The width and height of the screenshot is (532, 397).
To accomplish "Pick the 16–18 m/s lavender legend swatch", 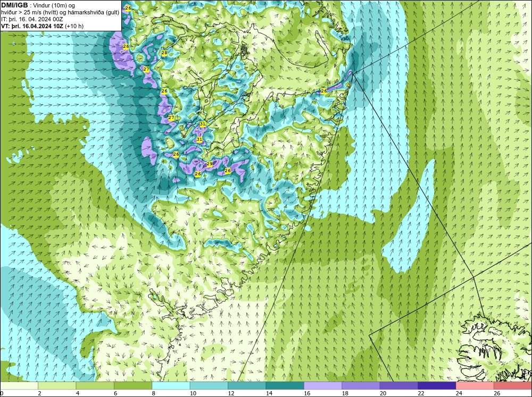I will tap(323, 385).
